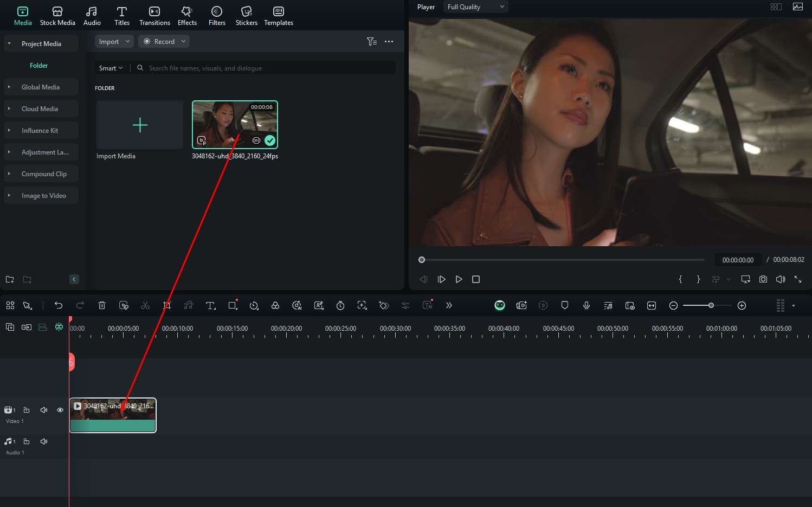
Task: Zoom out the timeline with minus
Action: (x=673, y=305)
